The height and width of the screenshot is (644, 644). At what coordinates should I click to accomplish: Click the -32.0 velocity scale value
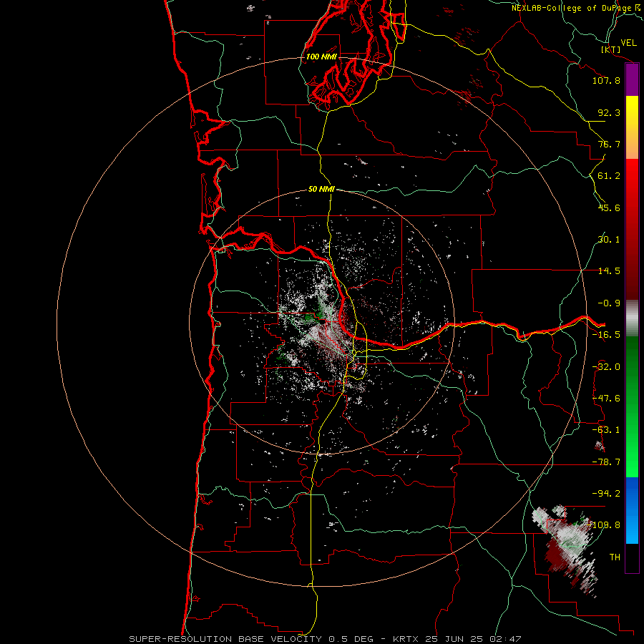pyautogui.click(x=606, y=367)
